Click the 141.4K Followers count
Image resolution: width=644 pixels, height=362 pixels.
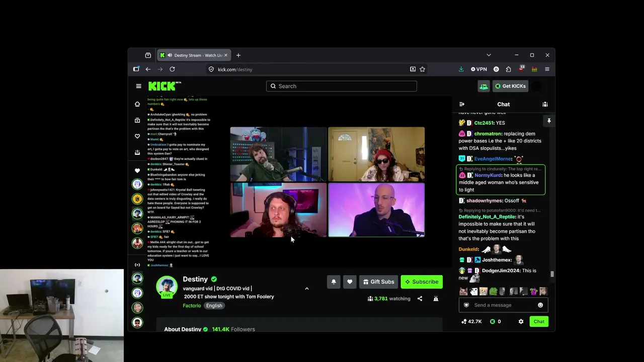[233, 329]
